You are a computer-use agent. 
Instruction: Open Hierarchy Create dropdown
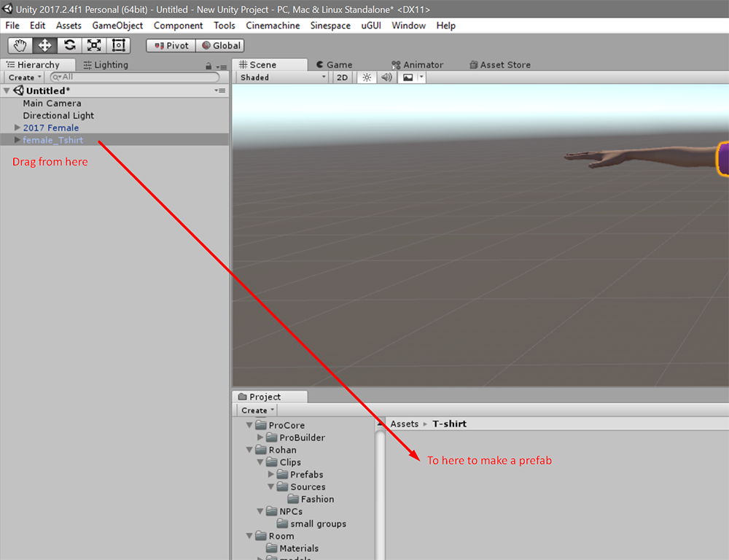click(24, 77)
